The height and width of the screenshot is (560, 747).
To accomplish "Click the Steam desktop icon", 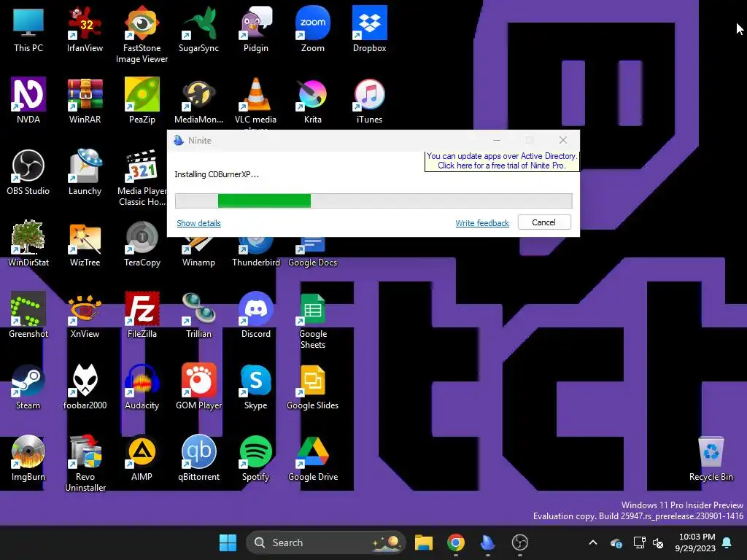I will pyautogui.click(x=28, y=386).
